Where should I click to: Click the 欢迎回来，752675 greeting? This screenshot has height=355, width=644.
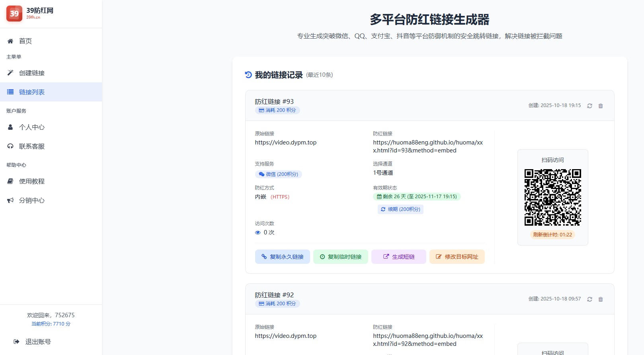[51, 315]
